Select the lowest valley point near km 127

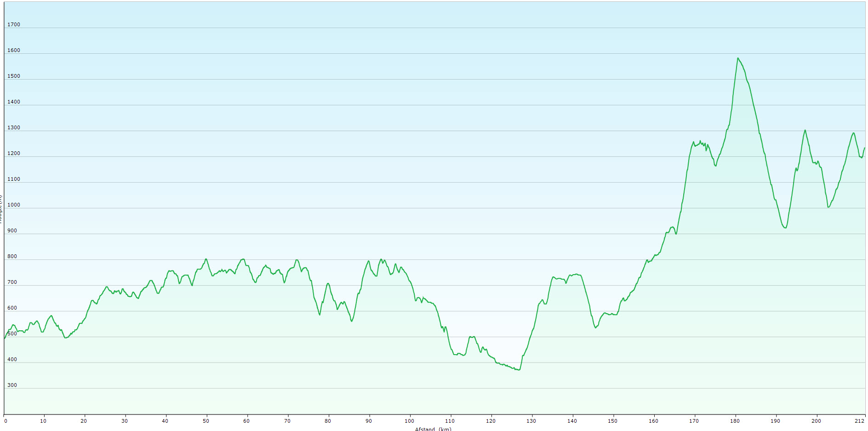[x=519, y=370]
